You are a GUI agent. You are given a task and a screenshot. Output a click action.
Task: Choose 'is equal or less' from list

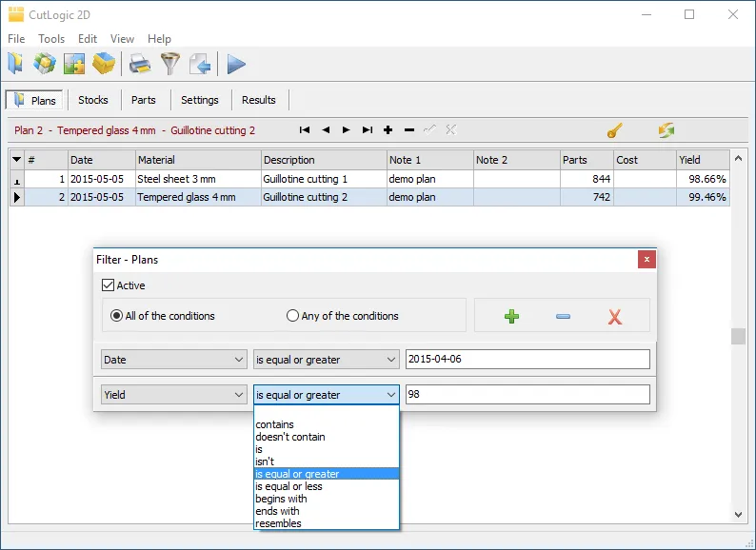pos(288,486)
